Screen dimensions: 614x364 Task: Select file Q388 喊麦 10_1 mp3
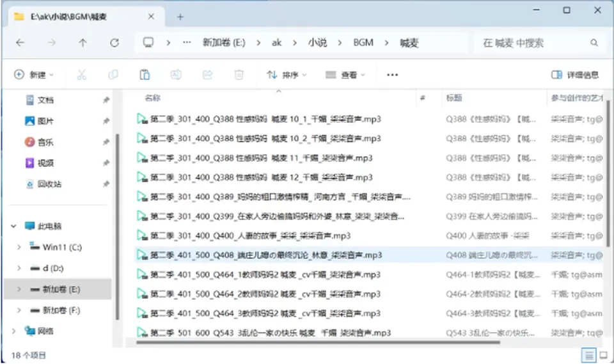(265, 119)
